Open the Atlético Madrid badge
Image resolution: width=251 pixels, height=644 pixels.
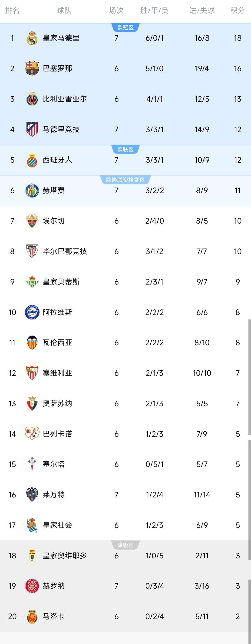pos(32,129)
